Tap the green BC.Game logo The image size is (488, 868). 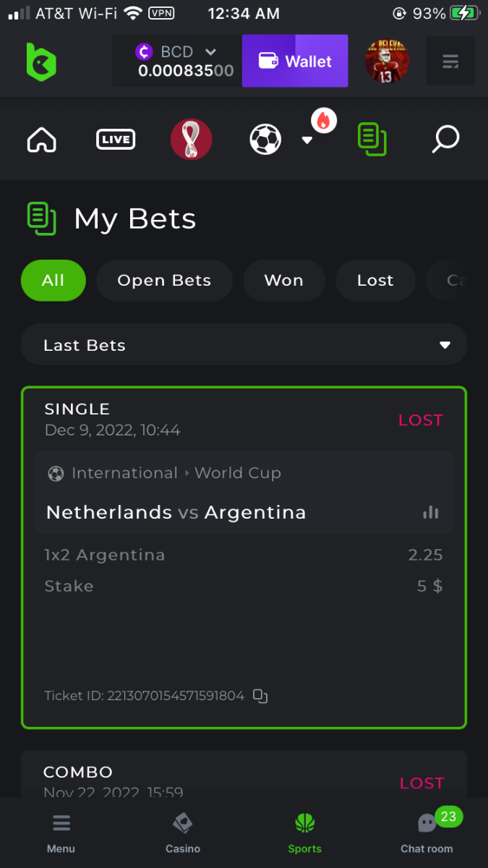41,61
